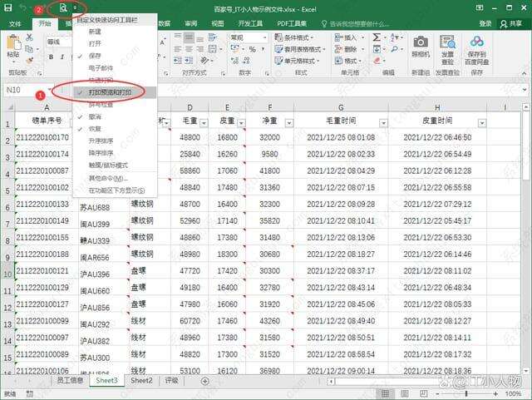This screenshot has width=532, height=400.
Task: Click the Decrease Decimal icon
Action: (247, 61)
